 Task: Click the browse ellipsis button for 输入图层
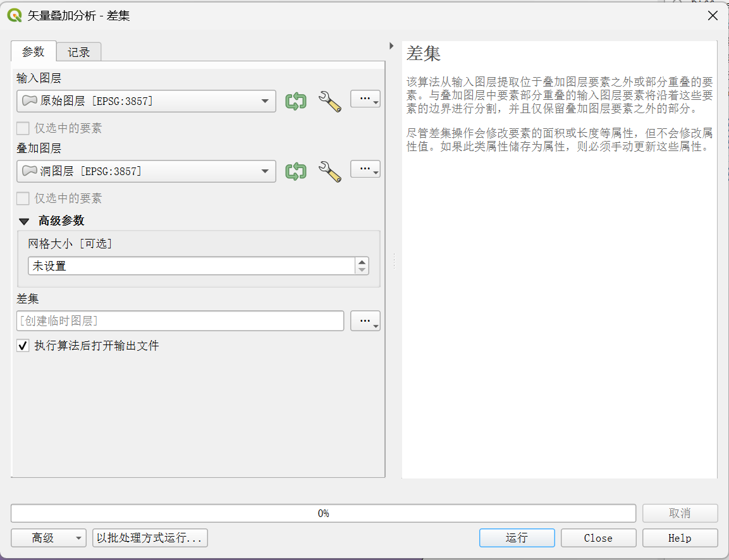[x=365, y=99]
